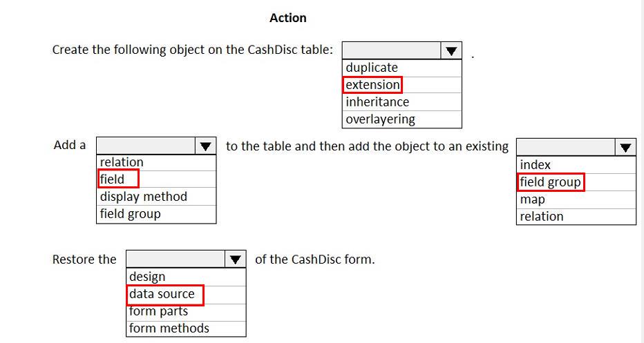Expand the 'Restore the' dropdown arrow
This screenshot has width=644, height=343.
coord(236,260)
